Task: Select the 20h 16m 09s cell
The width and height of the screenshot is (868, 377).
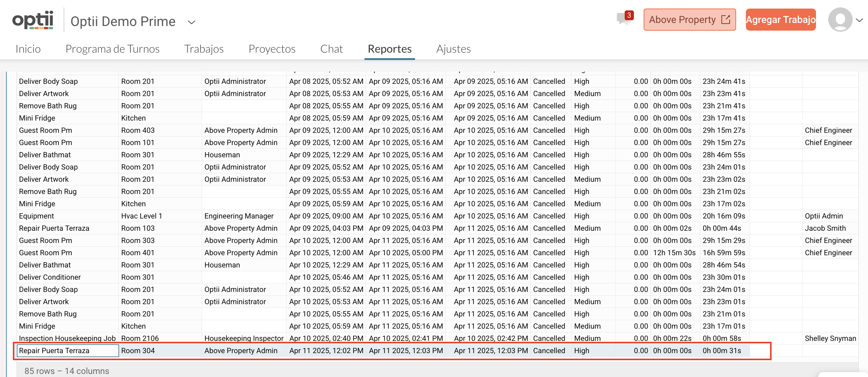Action: [725, 216]
